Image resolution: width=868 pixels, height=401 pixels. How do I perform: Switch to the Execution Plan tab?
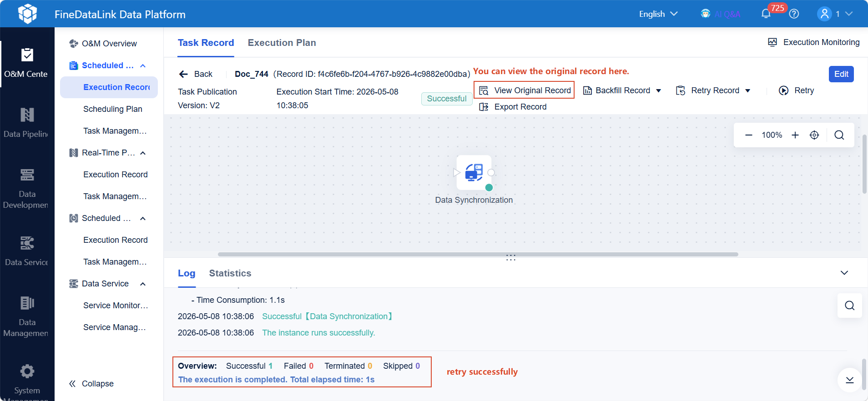tap(282, 43)
